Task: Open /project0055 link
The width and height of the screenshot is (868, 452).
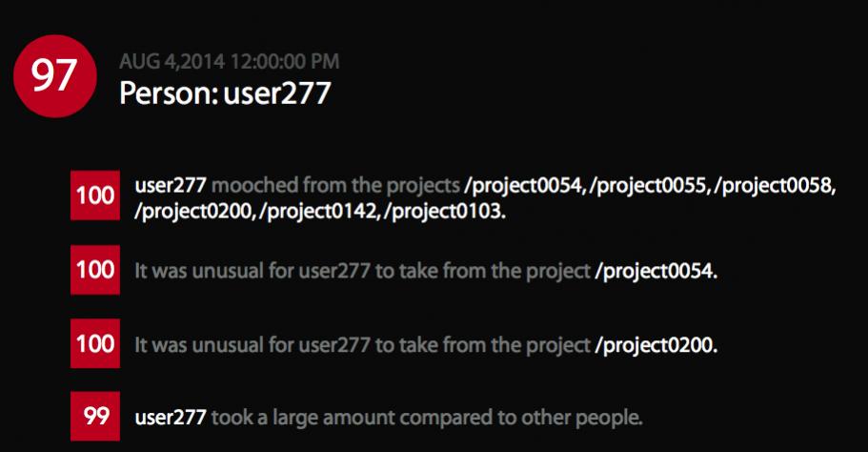Action: (x=649, y=186)
